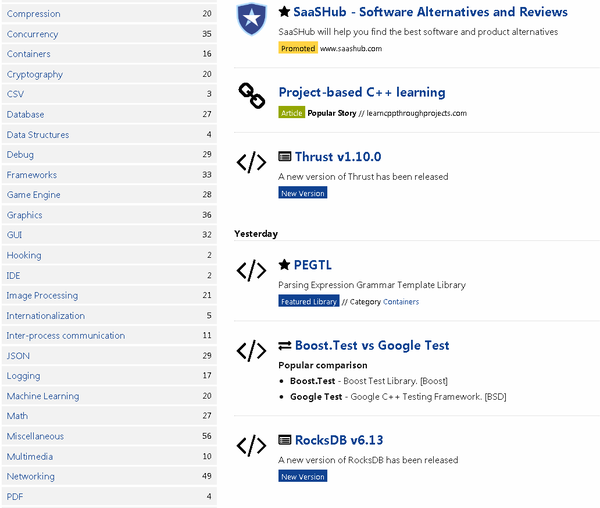Image resolution: width=600 pixels, height=508 pixels.
Task: Click Parsing Expression Grammar Template Library text
Action: point(372,285)
